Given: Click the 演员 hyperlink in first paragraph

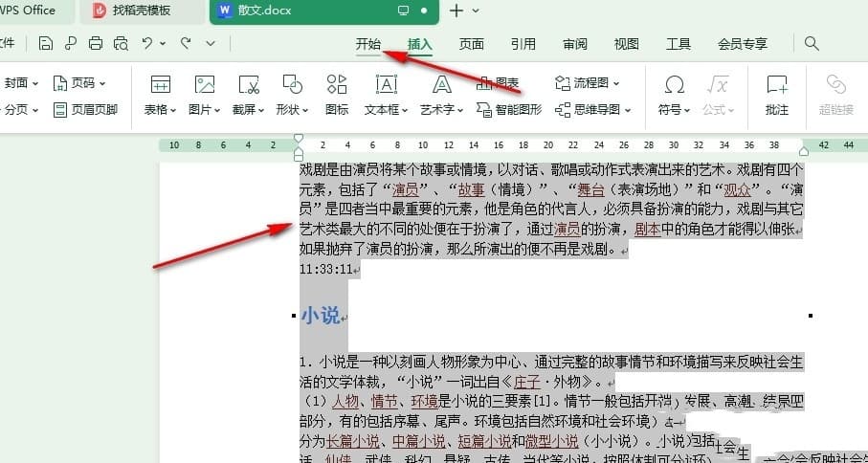Looking at the screenshot, I should (x=405, y=190).
